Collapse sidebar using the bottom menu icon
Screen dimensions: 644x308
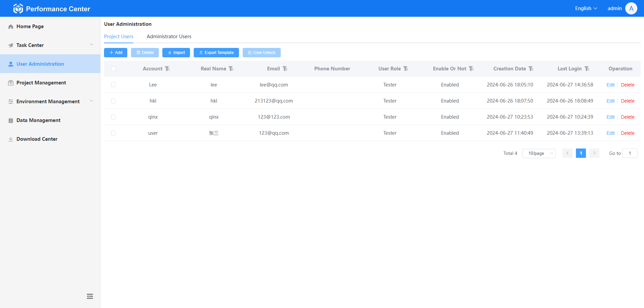[x=90, y=296]
